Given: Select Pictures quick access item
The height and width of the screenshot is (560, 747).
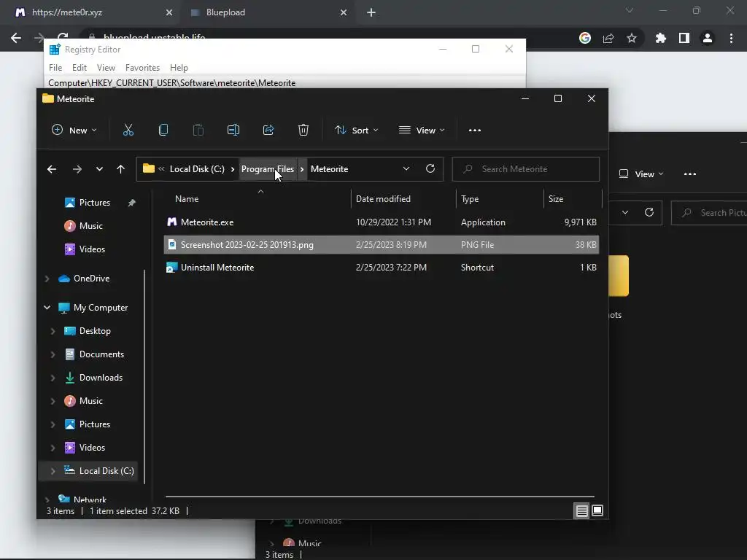Looking at the screenshot, I should pyautogui.click(x=94, y=203).
